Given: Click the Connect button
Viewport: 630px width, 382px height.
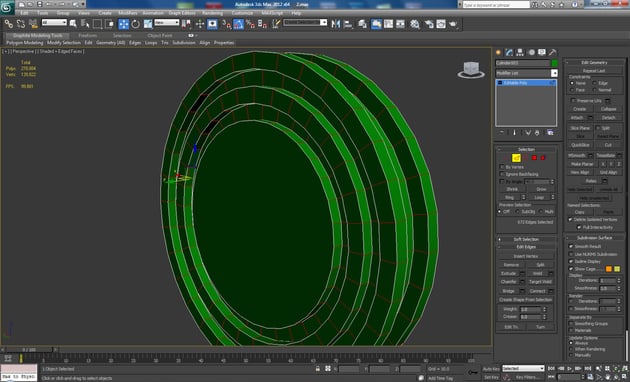Looking at the screenshot, I should tap(537, 291).
